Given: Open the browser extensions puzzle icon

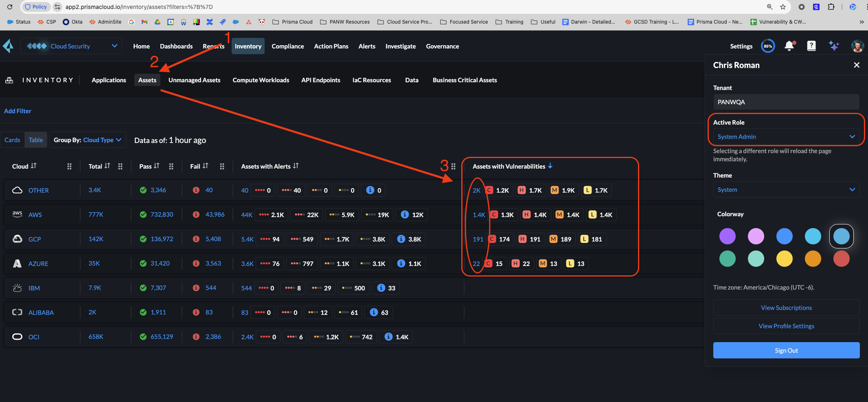Looking at the screenshot, I should 831,7.
